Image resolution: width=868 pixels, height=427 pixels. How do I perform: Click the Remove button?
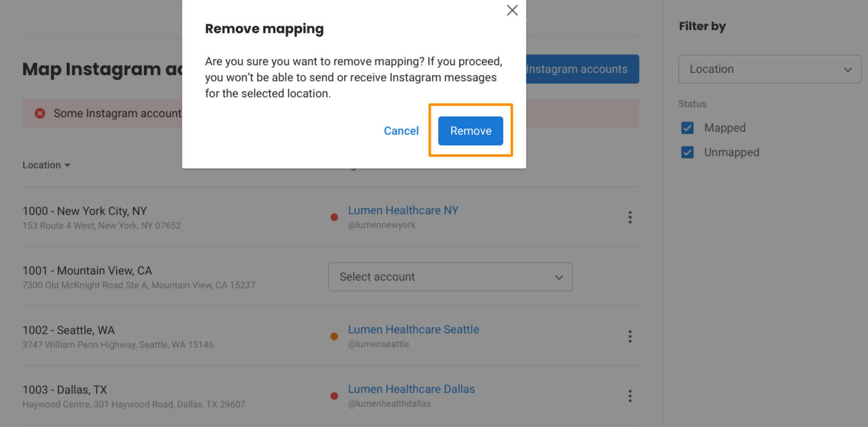coord(471,131)
